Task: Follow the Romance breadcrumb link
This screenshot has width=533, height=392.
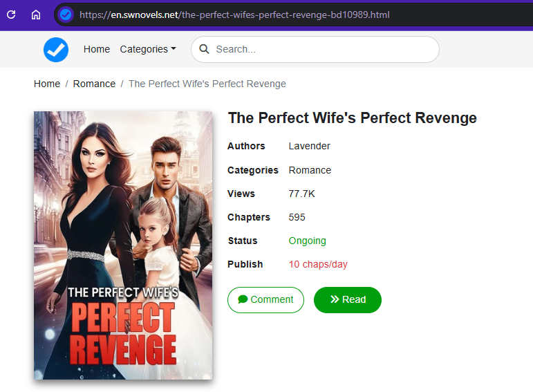Action: (x=94, y=84)
